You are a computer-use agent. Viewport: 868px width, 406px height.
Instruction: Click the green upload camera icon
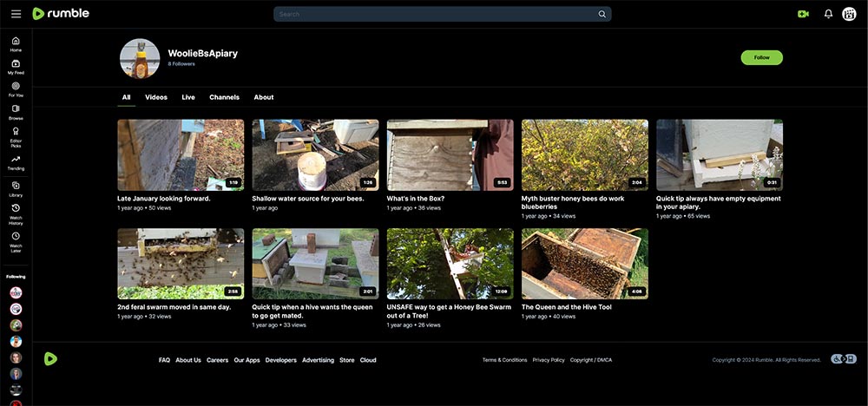click(803, 14)
